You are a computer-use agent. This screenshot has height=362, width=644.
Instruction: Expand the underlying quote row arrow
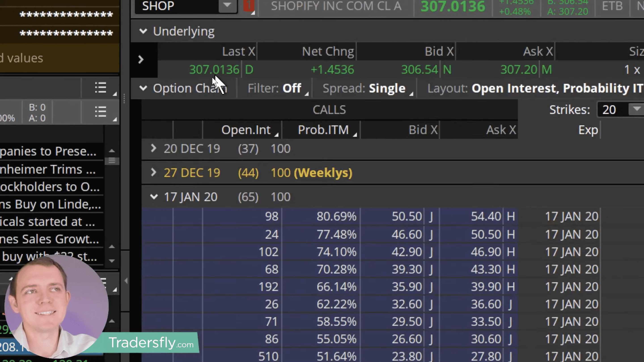click(141, 59)
